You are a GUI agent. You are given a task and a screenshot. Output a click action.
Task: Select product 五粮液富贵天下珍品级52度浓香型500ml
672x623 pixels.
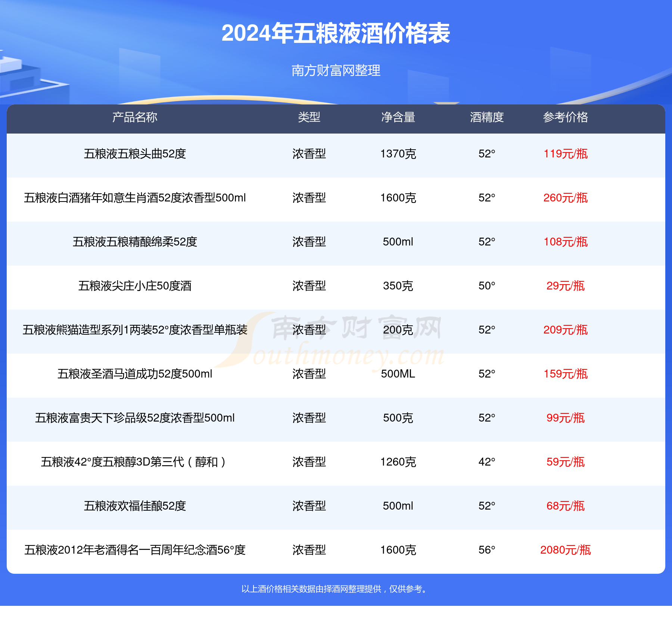(x=135, y=418)
